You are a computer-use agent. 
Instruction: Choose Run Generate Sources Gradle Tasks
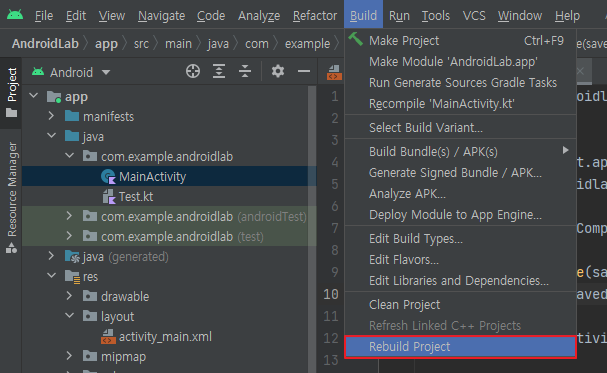[460, 82]
